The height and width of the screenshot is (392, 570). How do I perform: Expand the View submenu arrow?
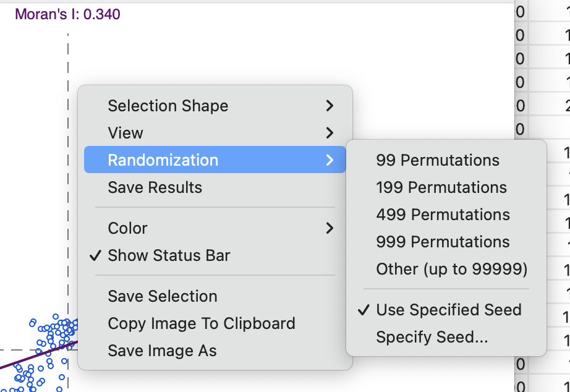pos(330,133)
